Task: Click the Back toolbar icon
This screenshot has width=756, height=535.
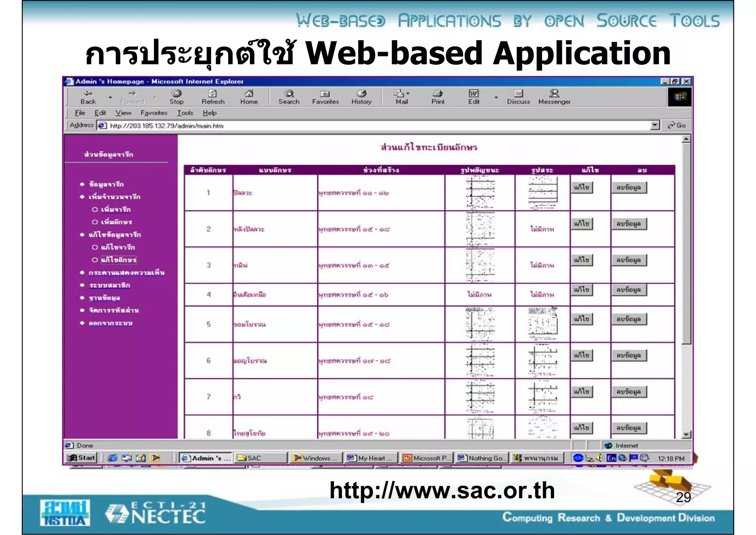Action: coord(88,97)
